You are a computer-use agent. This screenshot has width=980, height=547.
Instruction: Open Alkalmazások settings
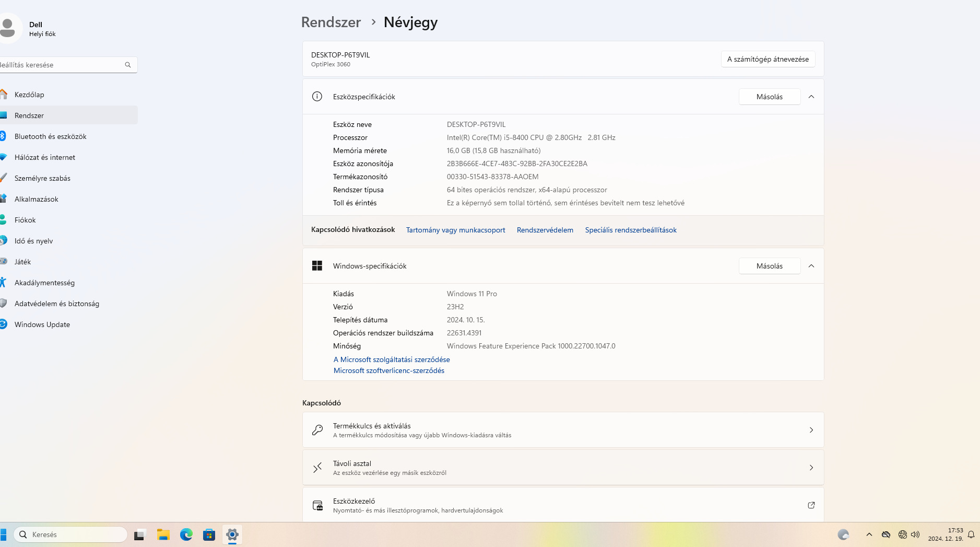click(x=69, y=199)
